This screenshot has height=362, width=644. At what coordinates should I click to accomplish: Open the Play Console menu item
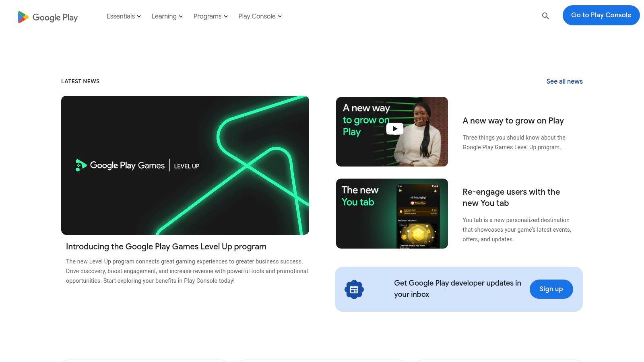[257, 16]
